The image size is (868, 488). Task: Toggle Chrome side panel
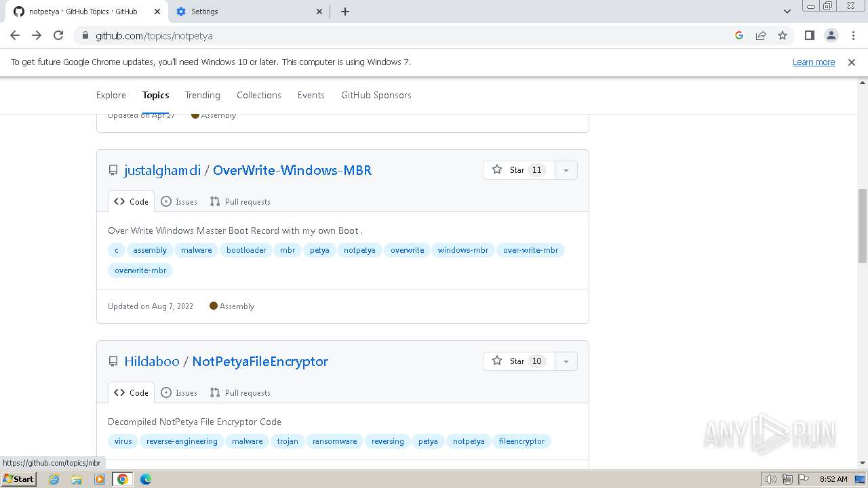809,35
